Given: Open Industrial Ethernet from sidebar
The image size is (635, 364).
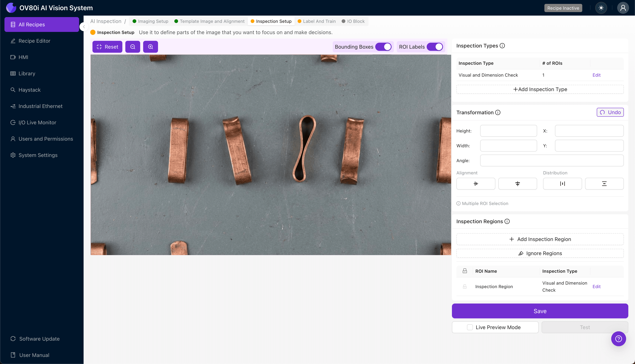Looking at the screenshot, I should pos(40,106).
